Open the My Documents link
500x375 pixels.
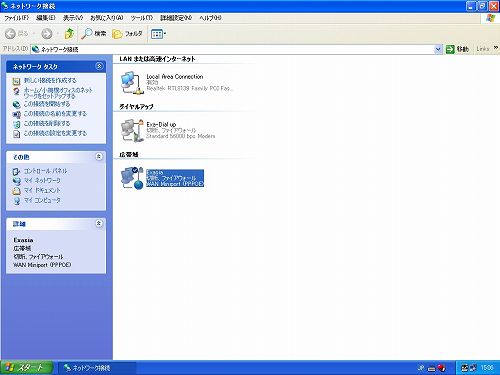(x=42, y=190)
